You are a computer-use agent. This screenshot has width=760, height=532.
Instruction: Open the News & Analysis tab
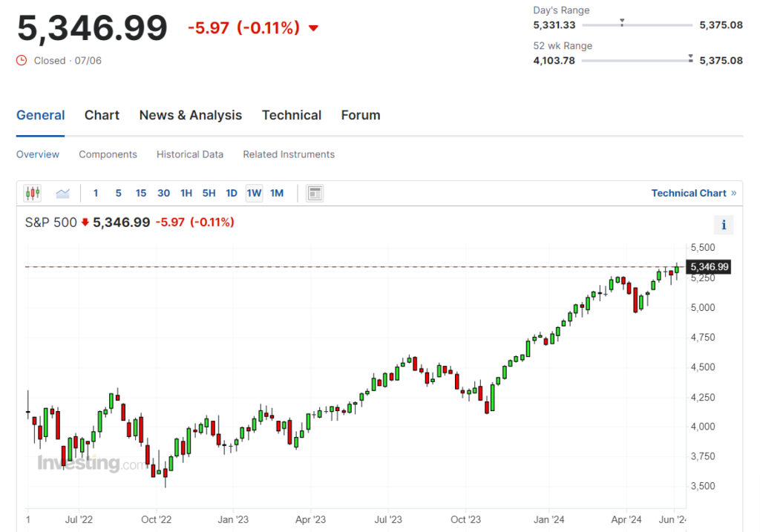coord(190,115)
